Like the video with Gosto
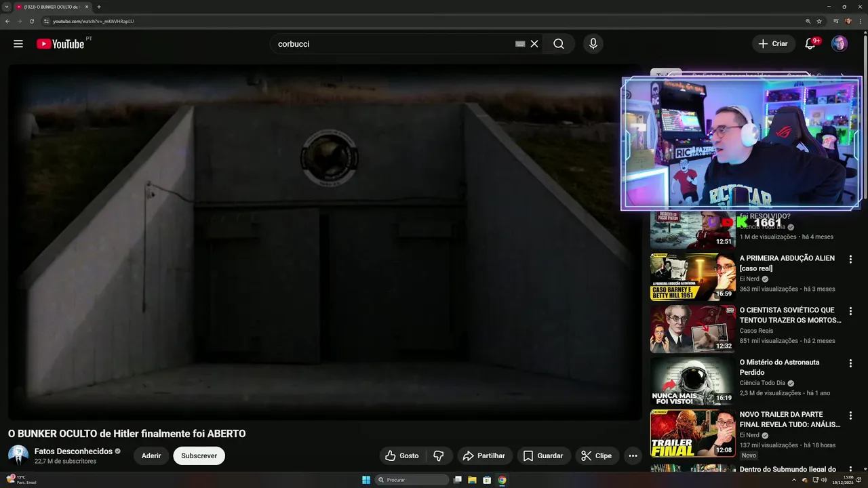 pyautogui.click(x=402, y=455)
